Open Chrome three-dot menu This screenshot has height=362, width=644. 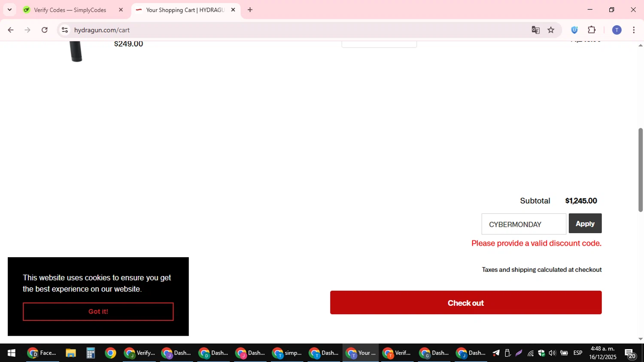pyautogui.click(x=634, y=30)
